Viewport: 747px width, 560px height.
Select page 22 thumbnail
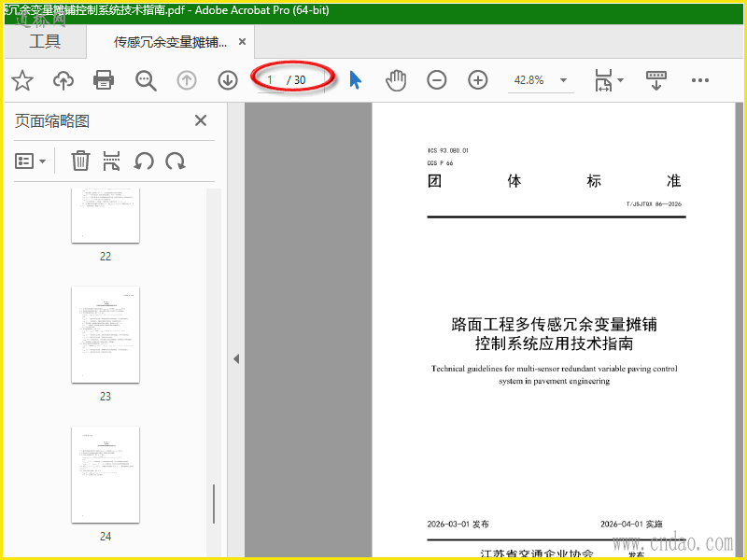coord(106,216)
